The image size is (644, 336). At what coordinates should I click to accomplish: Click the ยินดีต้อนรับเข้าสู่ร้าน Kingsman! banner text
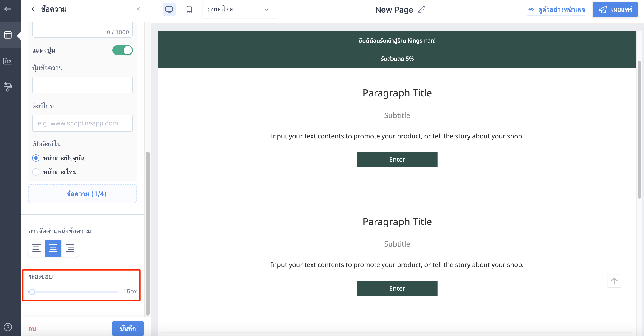(x=397, y=40)
